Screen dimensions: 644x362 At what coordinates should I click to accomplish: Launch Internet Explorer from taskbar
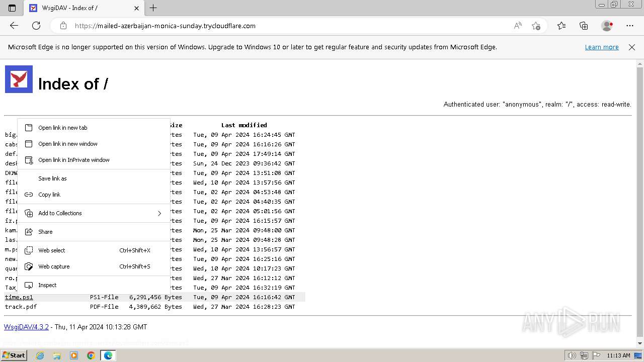(x=40, y=355)
